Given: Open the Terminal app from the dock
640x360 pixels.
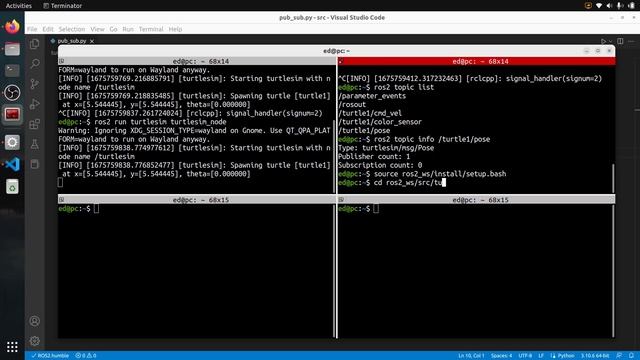Looking at the screenshot, I should point(12,71).
